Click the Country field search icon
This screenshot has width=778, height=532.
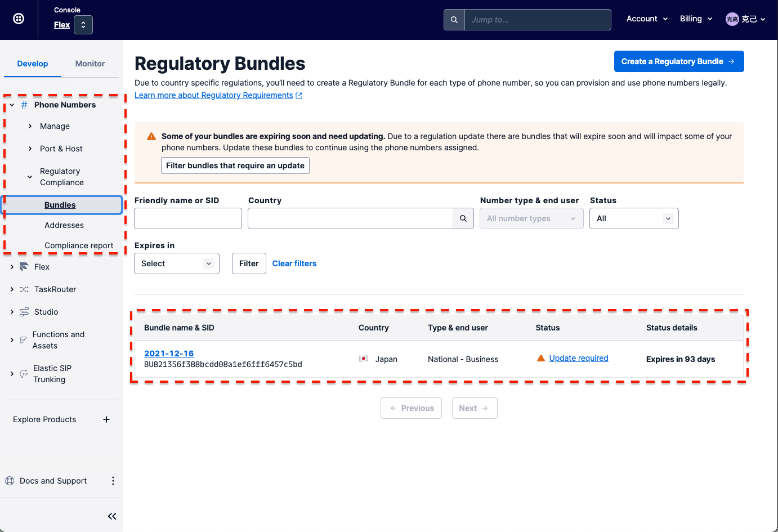[463, 218]
